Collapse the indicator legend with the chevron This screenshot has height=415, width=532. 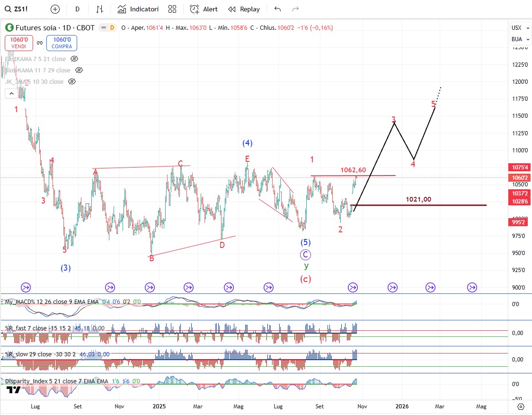11,93
